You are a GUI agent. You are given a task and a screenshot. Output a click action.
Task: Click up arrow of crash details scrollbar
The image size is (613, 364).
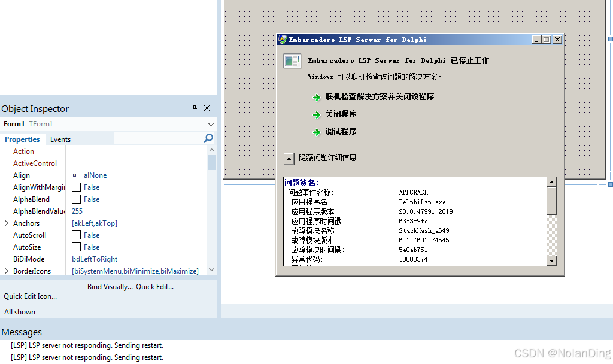(551, 182)
